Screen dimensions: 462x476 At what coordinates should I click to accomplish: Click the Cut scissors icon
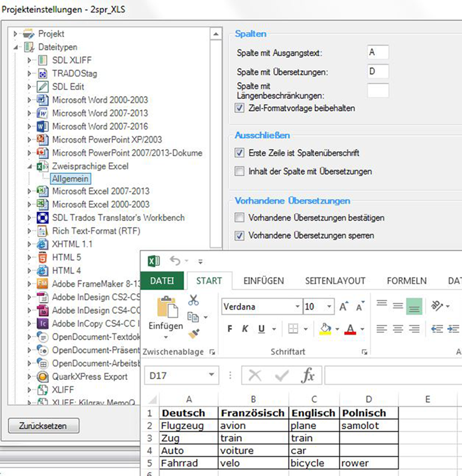coord(193,300)
